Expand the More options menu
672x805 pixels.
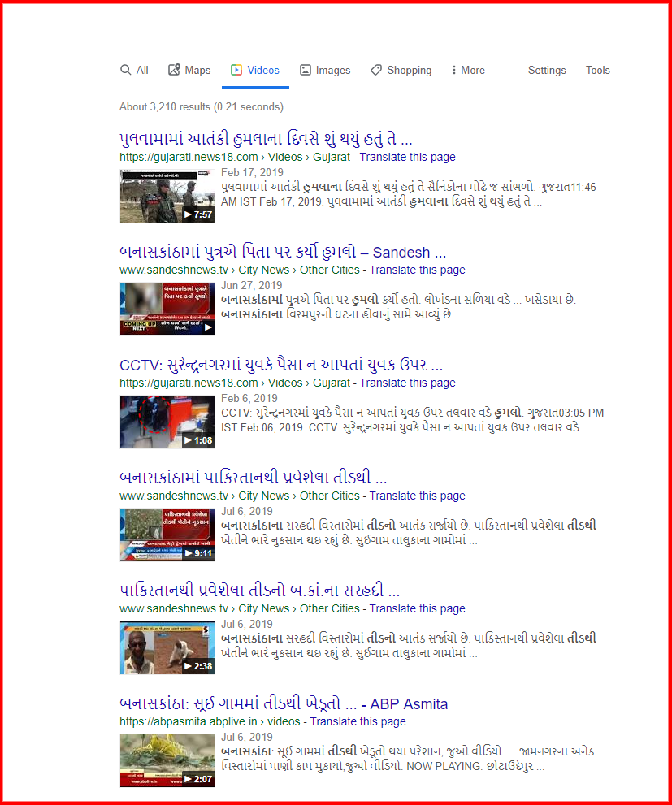468,71
